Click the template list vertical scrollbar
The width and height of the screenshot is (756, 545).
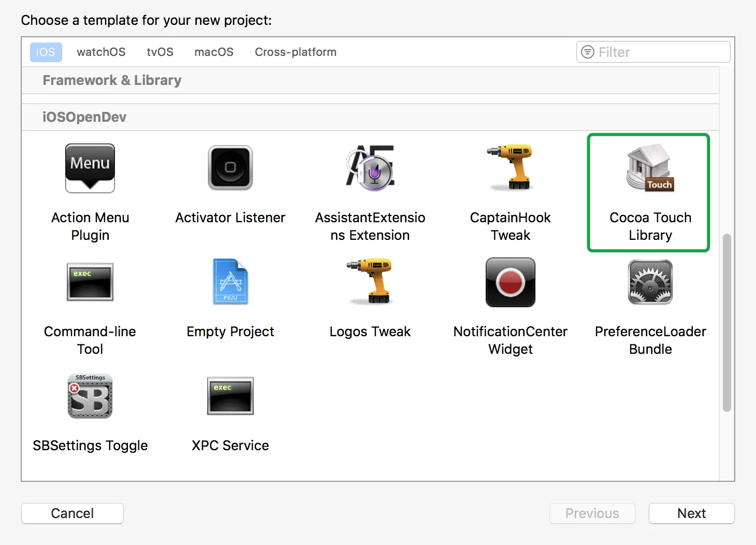coord(727,322)
